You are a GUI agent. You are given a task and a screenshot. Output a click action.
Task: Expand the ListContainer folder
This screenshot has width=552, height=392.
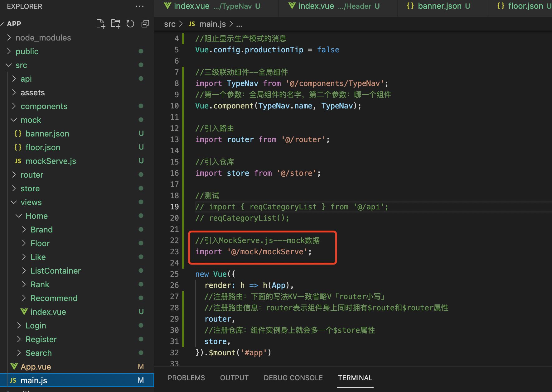24,271
